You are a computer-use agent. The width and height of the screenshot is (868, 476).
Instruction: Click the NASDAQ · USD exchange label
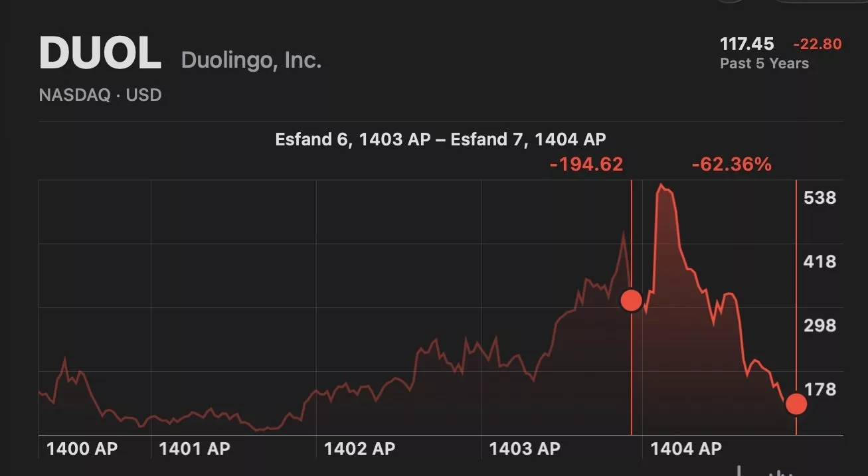pos(100,95)
